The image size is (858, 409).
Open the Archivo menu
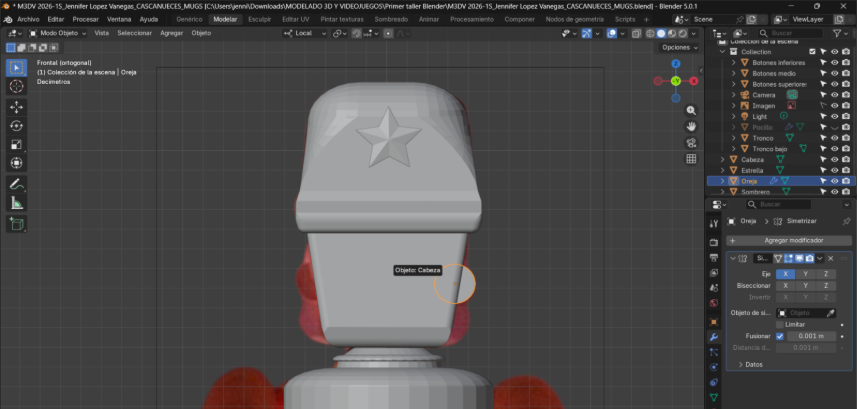[29, 19]
